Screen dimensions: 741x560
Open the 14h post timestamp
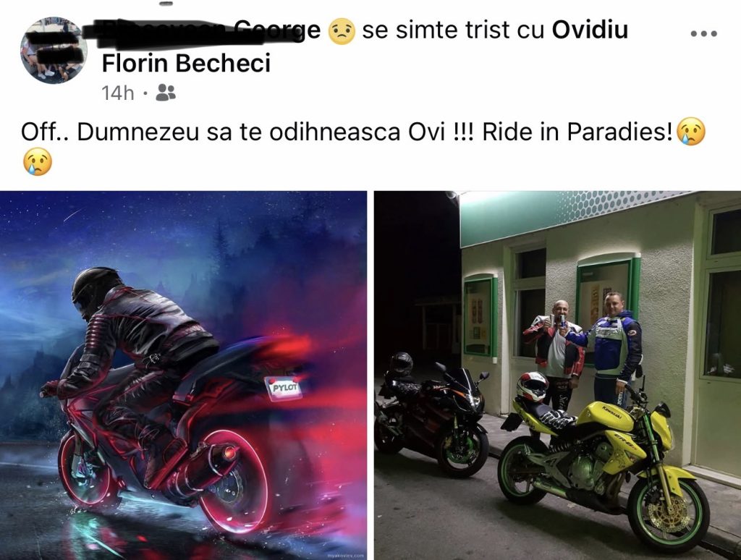(x=118, y=93)
